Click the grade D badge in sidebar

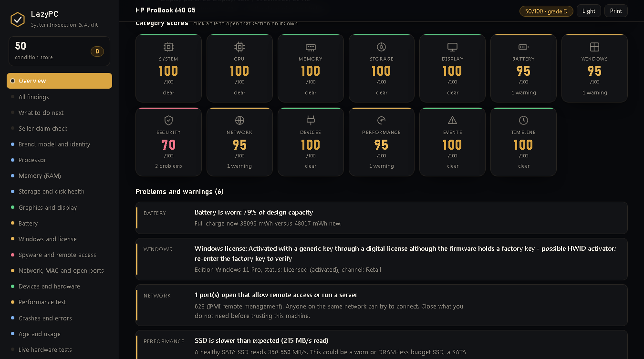coord(97,51)
